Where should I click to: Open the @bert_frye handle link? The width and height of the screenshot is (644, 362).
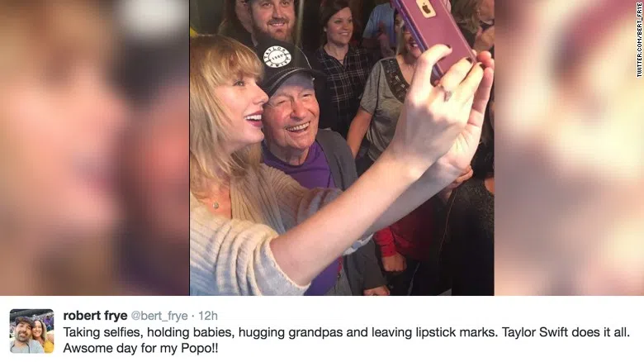pyautogui.click(x=159, y=316)
